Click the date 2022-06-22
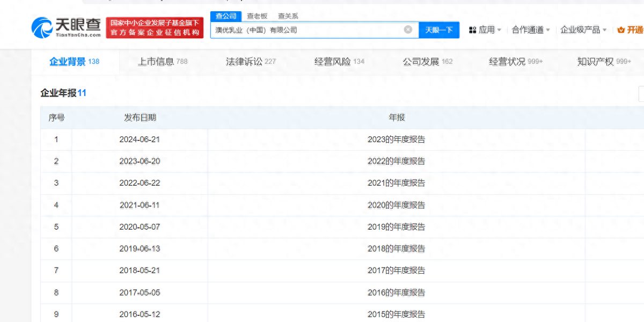 coord(140,183)
